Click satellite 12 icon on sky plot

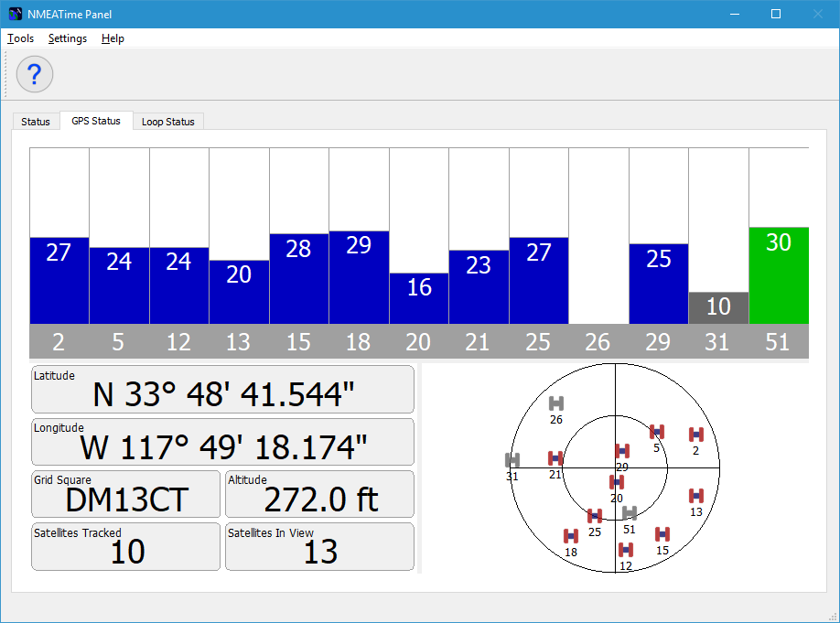tap(625, 550)
